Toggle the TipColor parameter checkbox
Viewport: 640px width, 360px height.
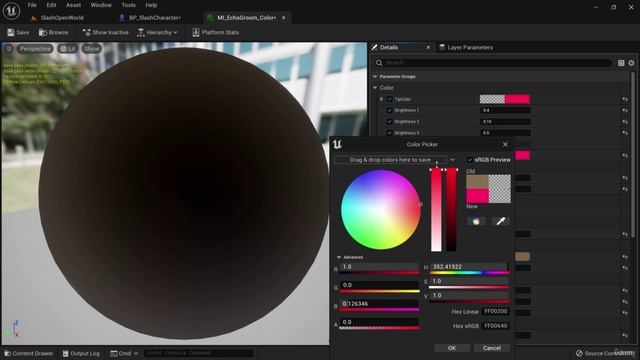[389, 99]
